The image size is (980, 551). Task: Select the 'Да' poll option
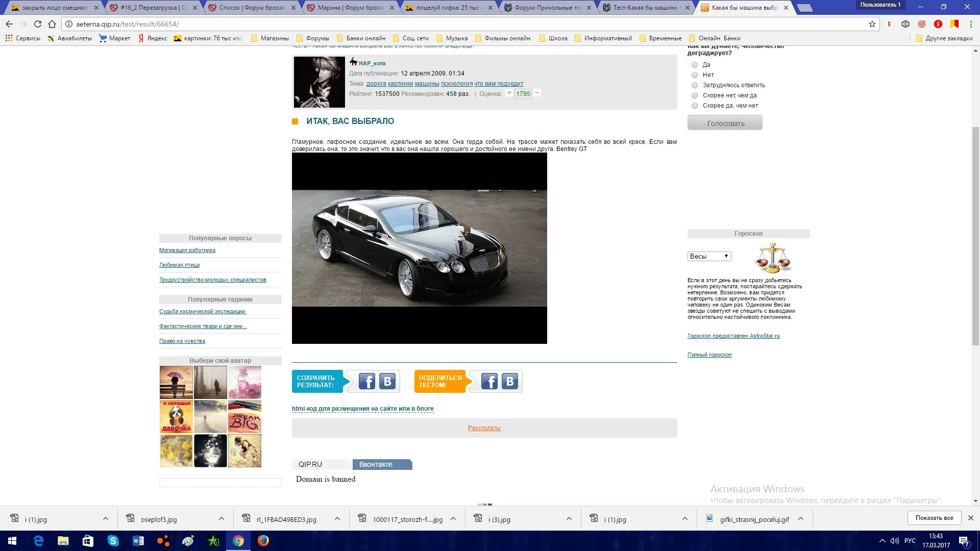(x=694, y=65)
